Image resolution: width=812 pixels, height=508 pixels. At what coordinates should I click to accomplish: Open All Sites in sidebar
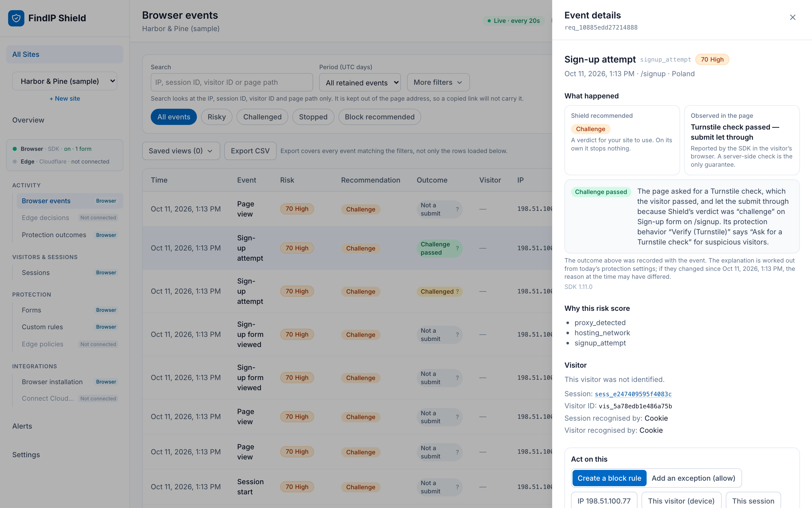point(65,54)
